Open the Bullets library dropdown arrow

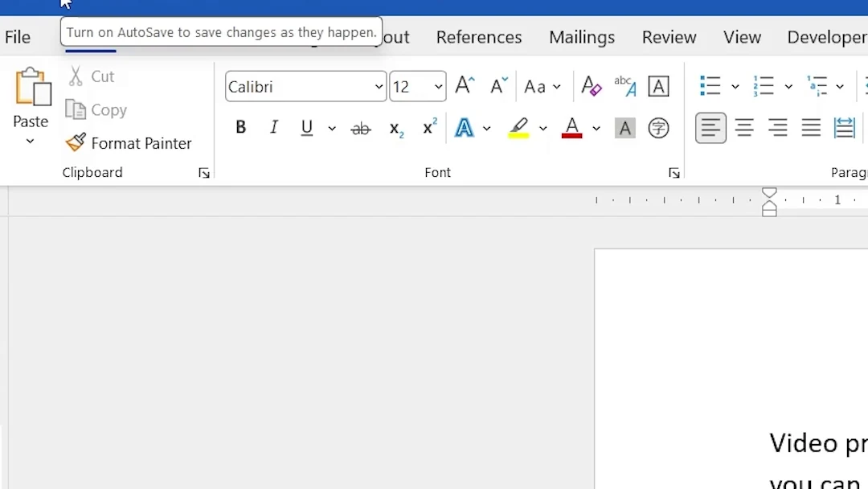coord(735,87)
